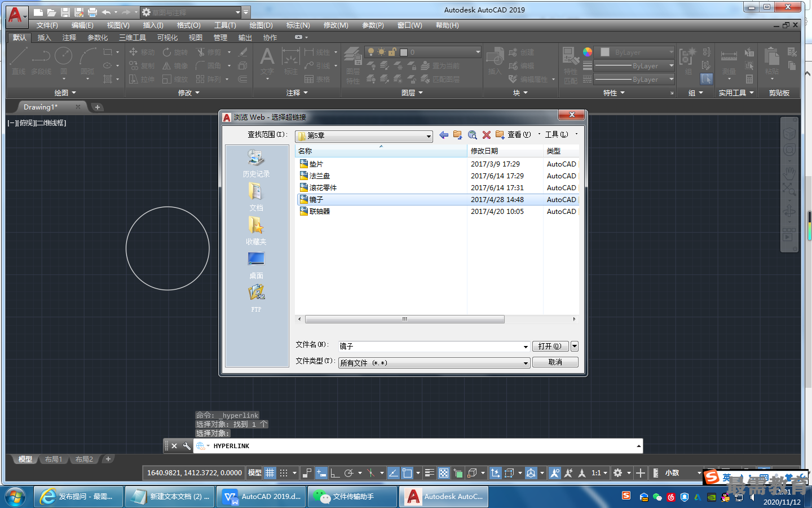Viewport: 812px width, 508px height.
Task: Open the 收藏夹 location in sidebar
Action: [x=256, y=231]
